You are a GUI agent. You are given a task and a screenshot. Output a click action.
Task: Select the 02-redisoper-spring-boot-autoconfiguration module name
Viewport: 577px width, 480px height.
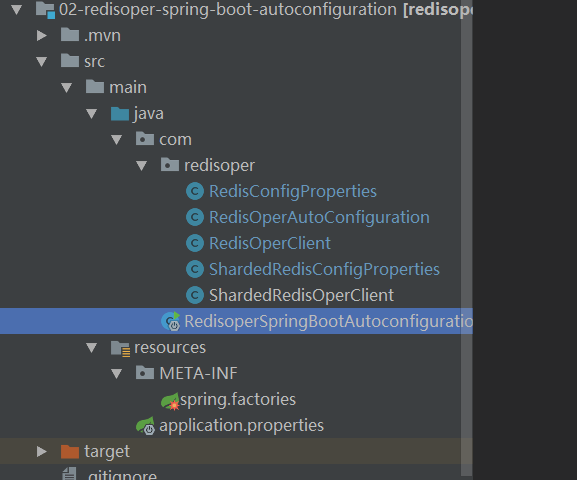(x=228, y=10)
